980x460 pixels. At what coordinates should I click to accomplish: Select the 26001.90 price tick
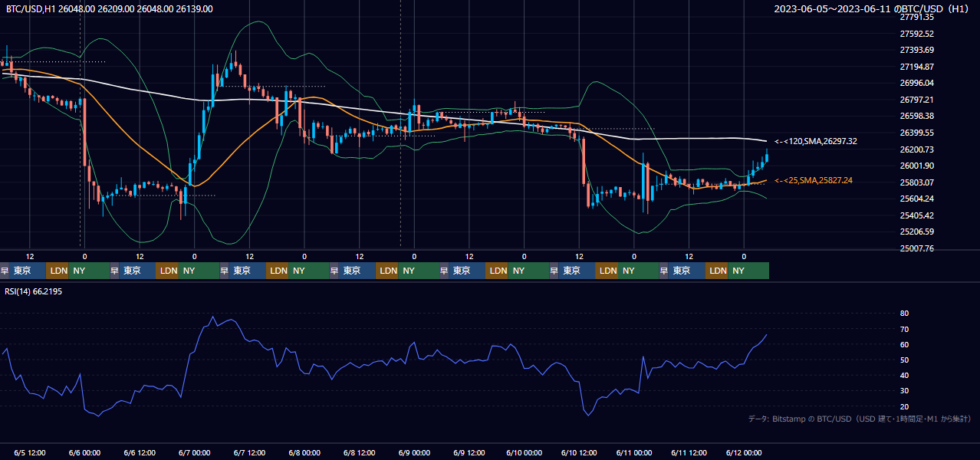(916, 166)
